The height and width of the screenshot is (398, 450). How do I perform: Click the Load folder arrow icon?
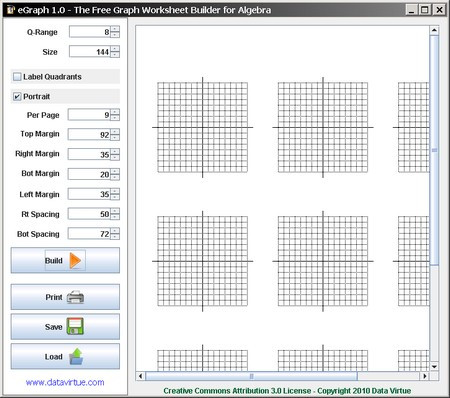click(76, 356)
